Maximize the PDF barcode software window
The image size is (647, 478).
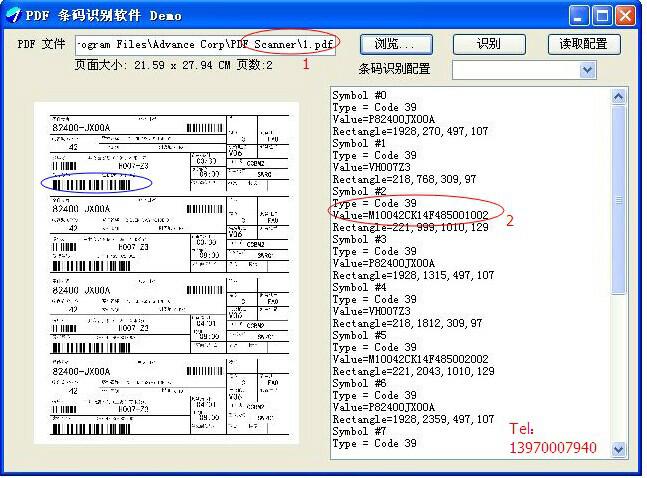click(602, 16)
